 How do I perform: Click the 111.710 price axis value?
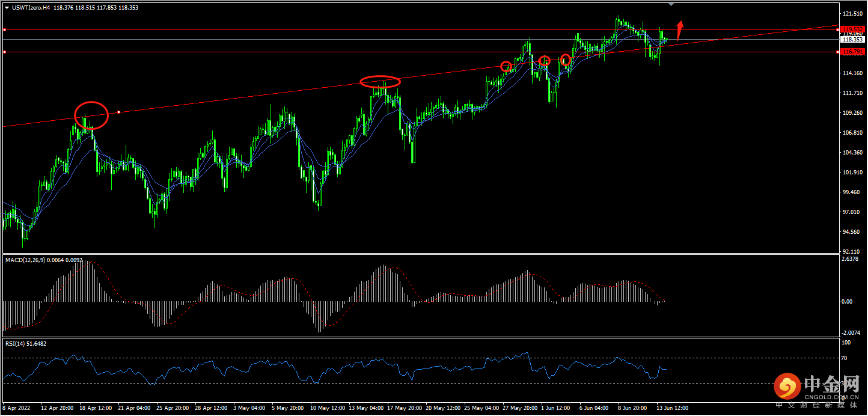pos(852,93)
